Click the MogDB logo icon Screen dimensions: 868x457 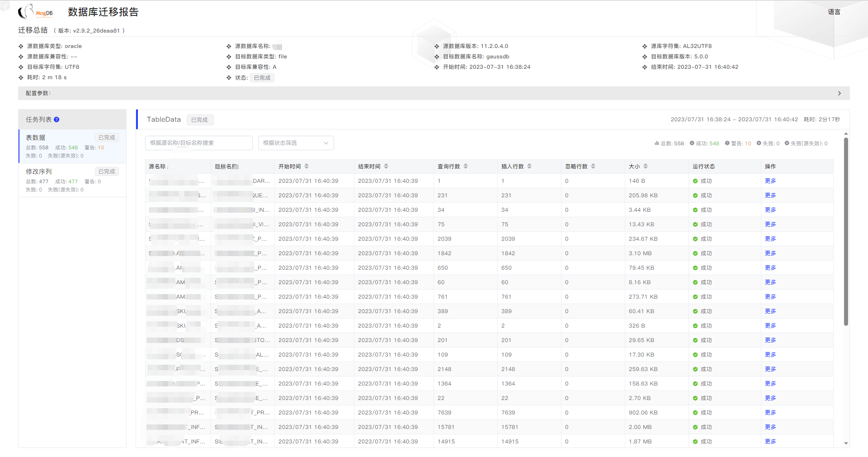coord(35,11)
